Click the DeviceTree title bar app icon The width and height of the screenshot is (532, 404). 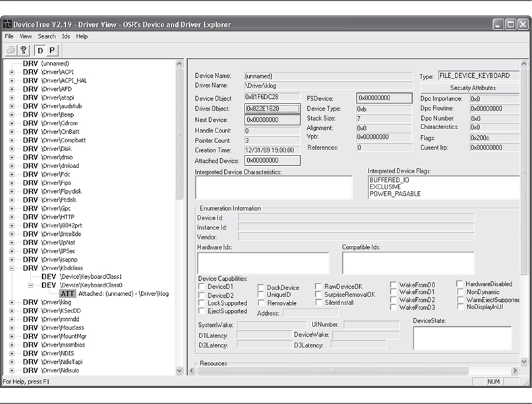(7, 24)
